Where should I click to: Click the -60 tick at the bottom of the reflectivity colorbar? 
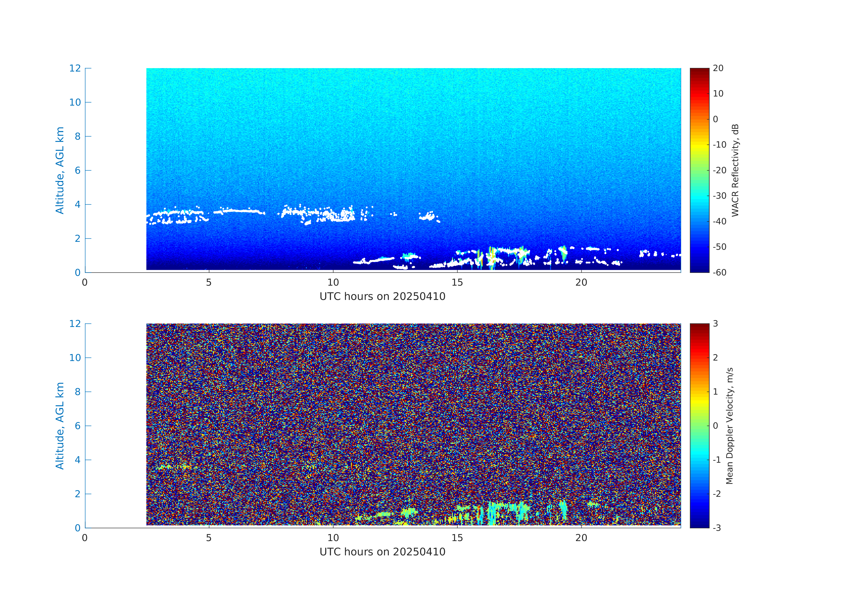coord(719,272)
